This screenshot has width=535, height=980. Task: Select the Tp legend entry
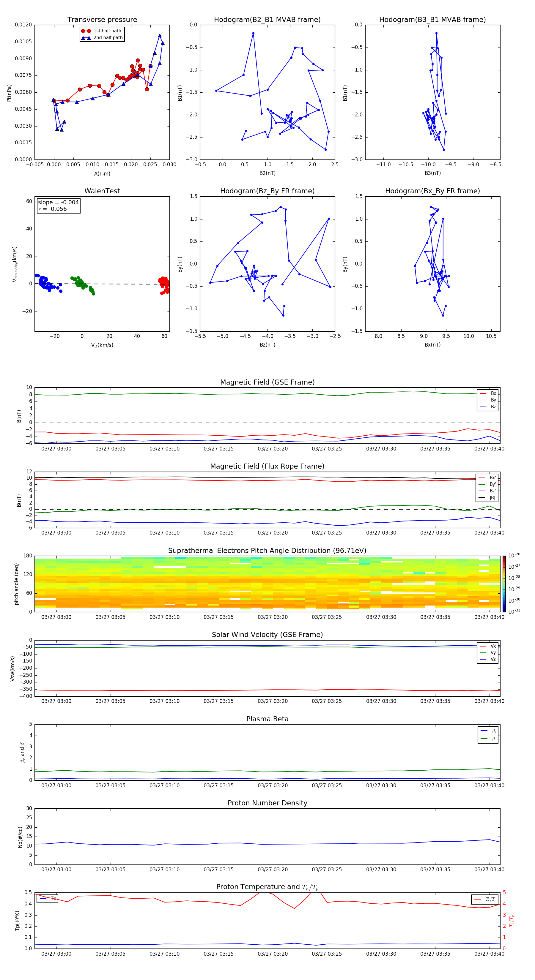(48, 899)
